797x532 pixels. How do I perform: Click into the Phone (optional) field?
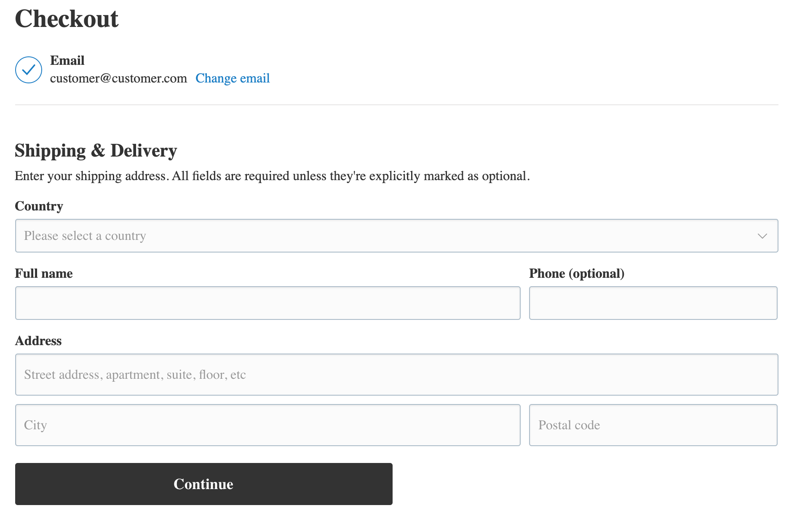[x=653, y=303]
